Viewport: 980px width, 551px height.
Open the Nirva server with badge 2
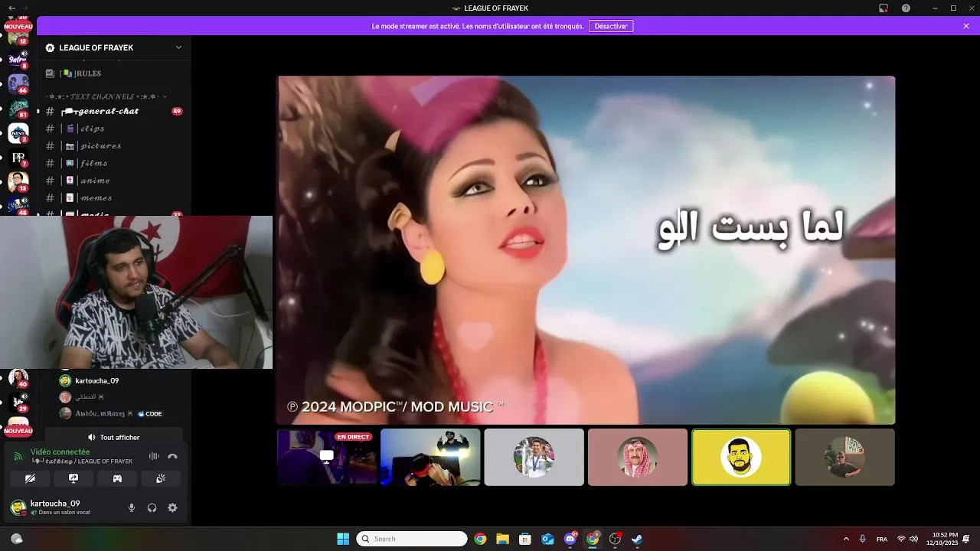coord(18,133)
